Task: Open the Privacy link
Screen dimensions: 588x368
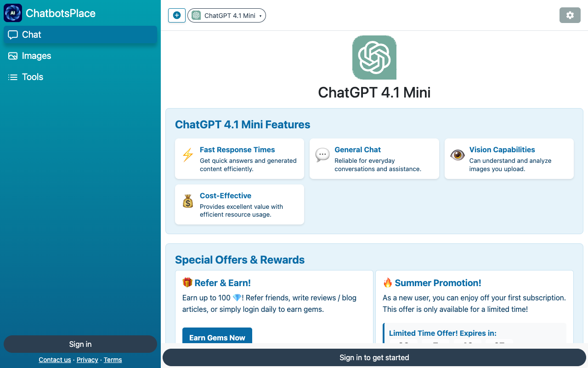Action: coord(87,360)
